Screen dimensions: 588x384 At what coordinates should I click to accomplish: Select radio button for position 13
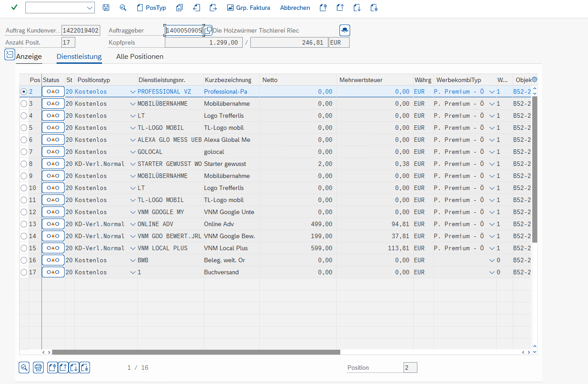tap(24, 224)
